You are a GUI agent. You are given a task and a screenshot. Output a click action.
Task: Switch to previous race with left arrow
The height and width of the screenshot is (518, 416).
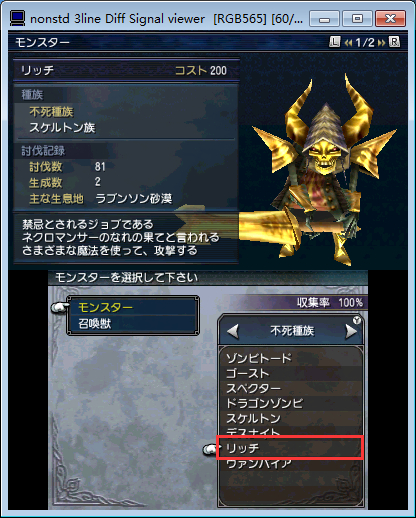click(x=233, y=331)
